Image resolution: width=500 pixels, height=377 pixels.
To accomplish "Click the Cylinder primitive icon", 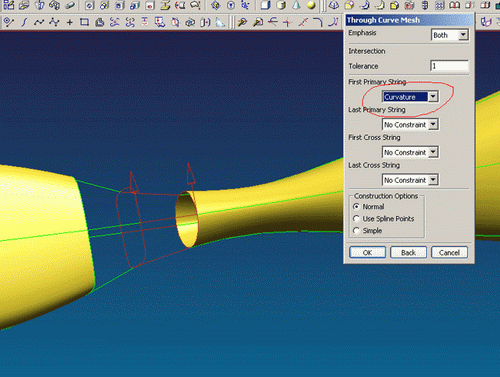I will tap(281, 5).
